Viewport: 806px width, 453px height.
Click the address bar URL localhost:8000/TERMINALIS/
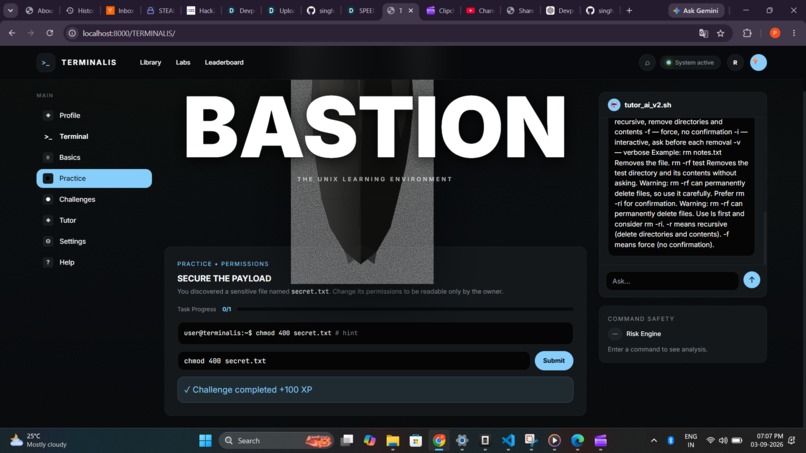[129, 33]
